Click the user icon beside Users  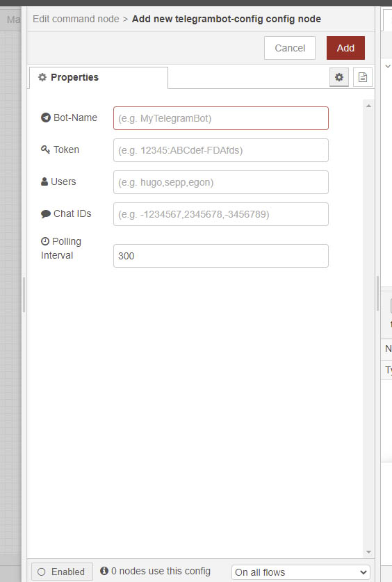44,181
